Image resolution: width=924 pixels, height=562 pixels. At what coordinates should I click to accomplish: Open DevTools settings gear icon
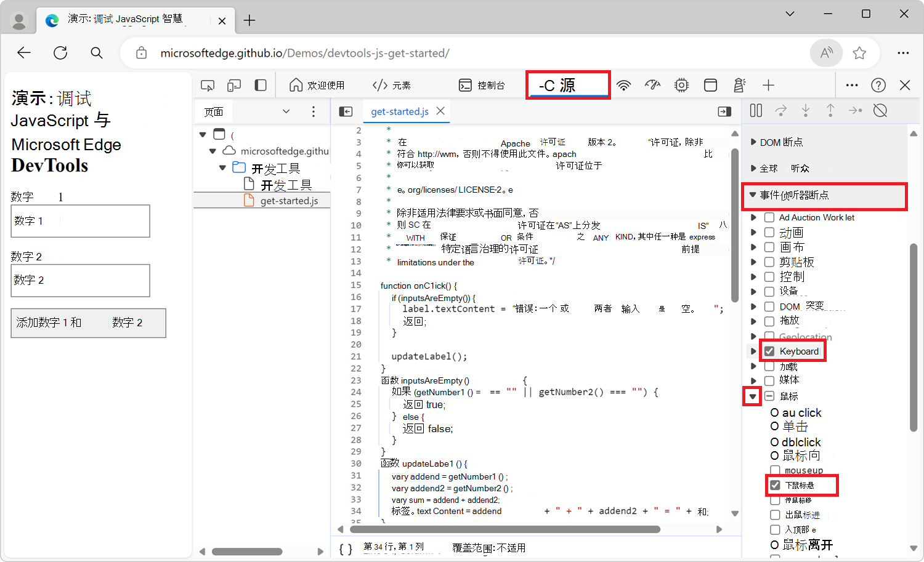tap(681, 85)
